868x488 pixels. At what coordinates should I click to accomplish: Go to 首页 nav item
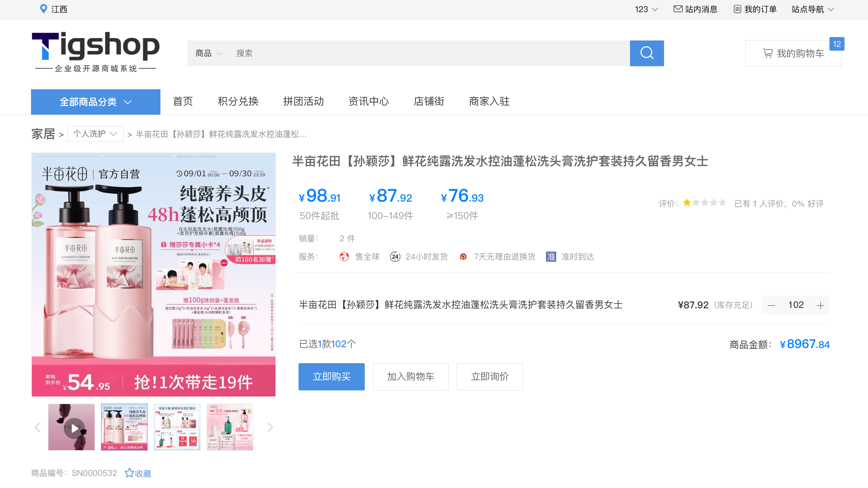(183, 101)
